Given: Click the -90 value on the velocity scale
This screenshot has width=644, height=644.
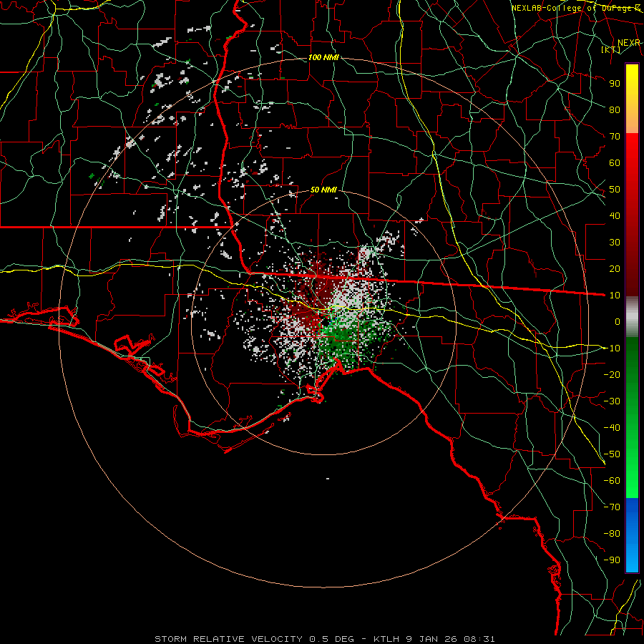Looking at the screenshot, I should [612, 560].
